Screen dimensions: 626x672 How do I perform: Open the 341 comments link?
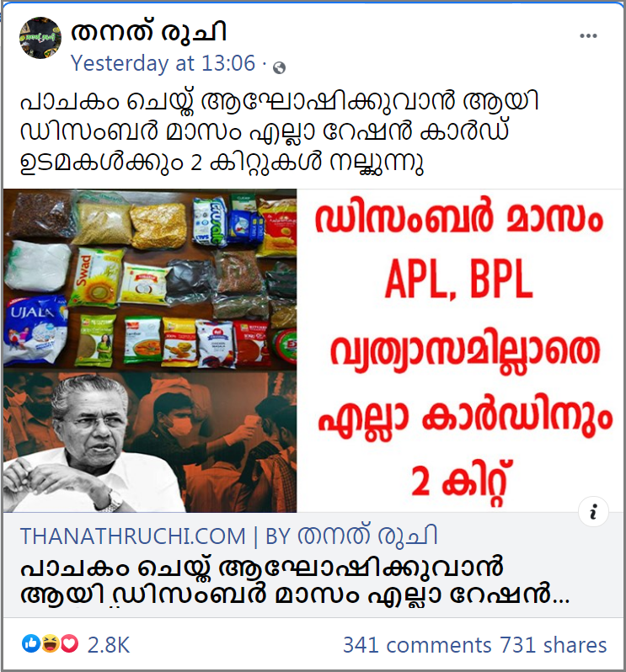[x=417, y=645]
